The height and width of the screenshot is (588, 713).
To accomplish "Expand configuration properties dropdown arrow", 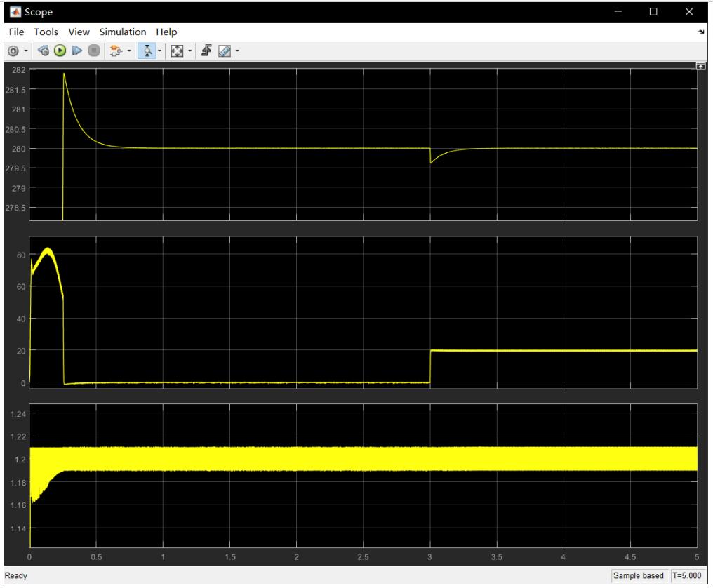I will point(25,51).
